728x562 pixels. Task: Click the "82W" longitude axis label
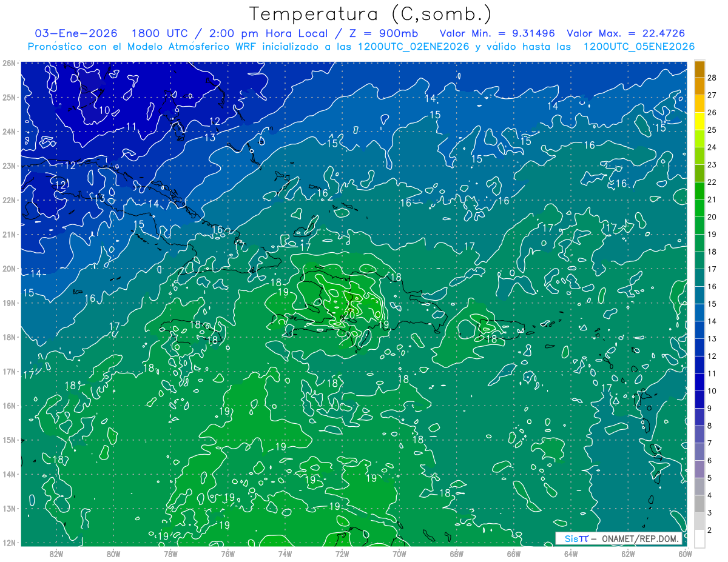(x=56, y=554)
